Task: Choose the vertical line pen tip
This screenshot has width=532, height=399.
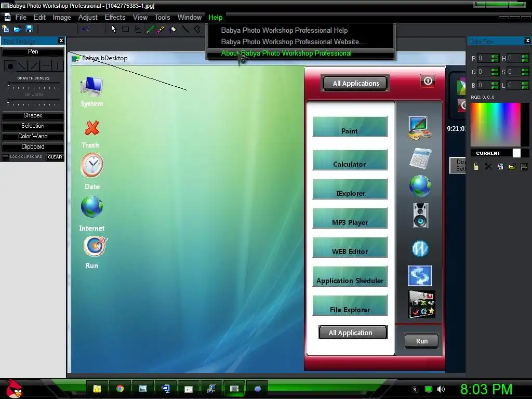Action: click(57, 66)
